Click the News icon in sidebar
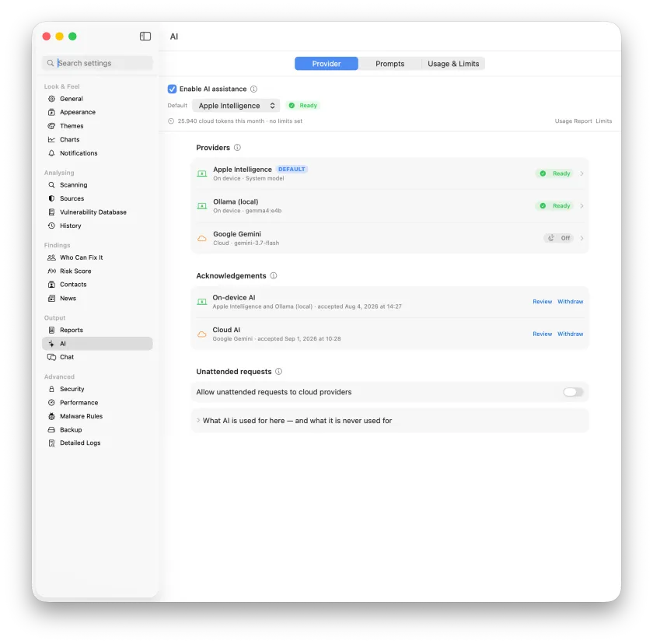Screen dimensions: 653x644 tap(51, 298)
